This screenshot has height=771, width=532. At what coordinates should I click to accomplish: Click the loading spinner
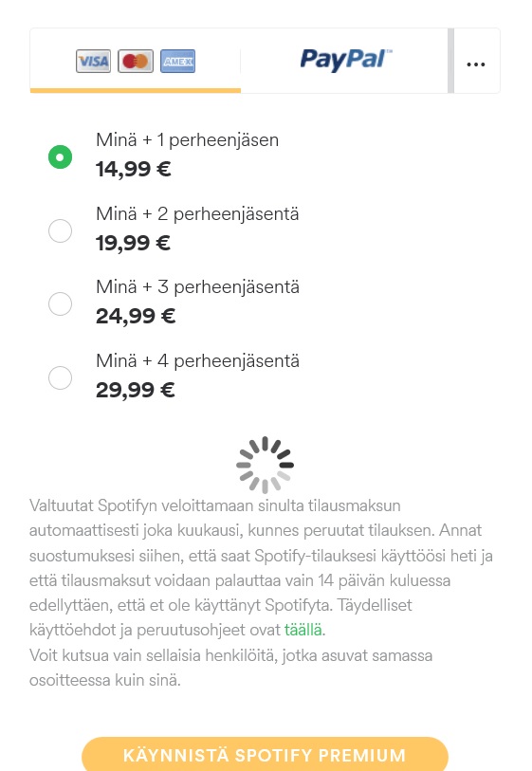(265, 465)
